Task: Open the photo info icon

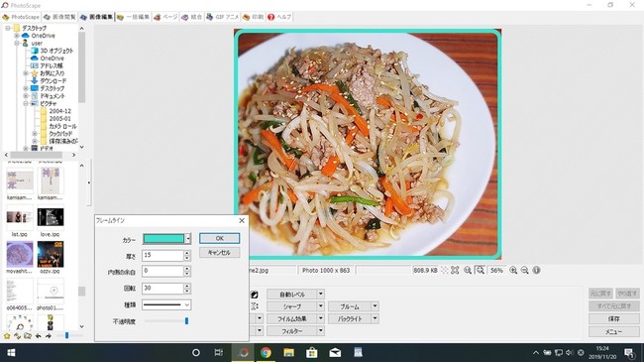Action: [536, 271]
